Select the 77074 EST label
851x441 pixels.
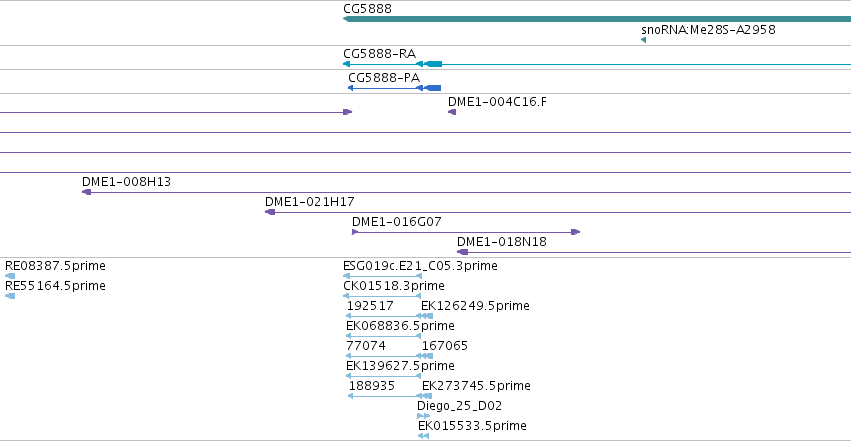coord(366,346)
